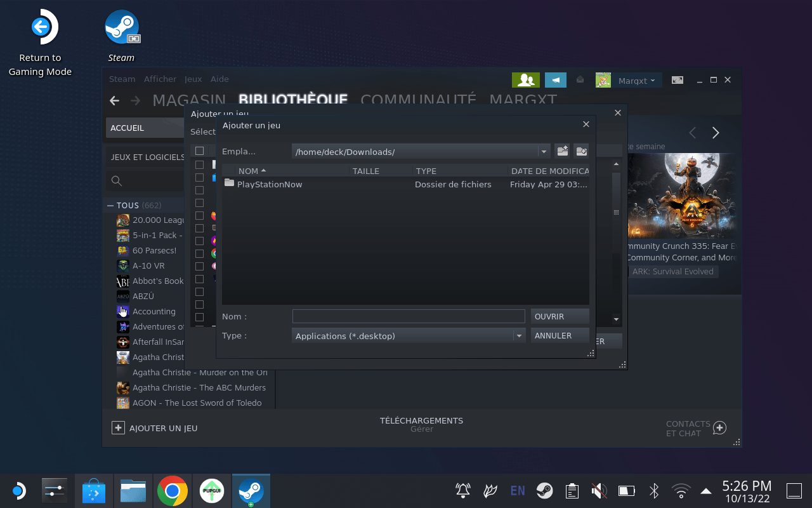Open the application launcher in the taskbar
Screen dimensions: 812x508
[18, 491]
